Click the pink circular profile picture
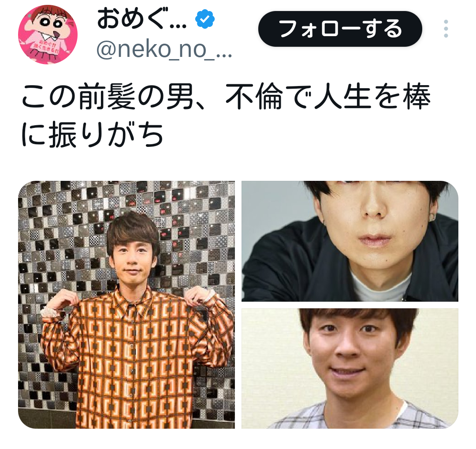This screenshot has width=476, height=449. click(48, 34)
